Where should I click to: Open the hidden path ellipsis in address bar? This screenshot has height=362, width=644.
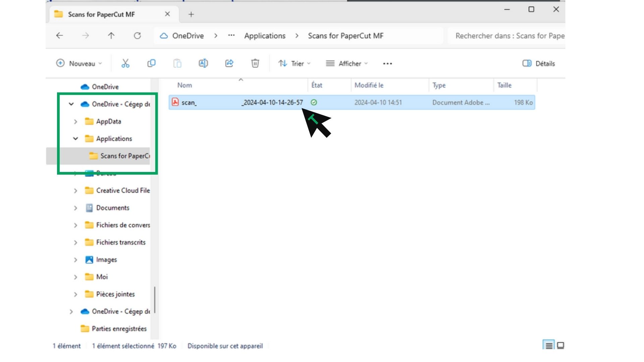(x=231, y=35)
